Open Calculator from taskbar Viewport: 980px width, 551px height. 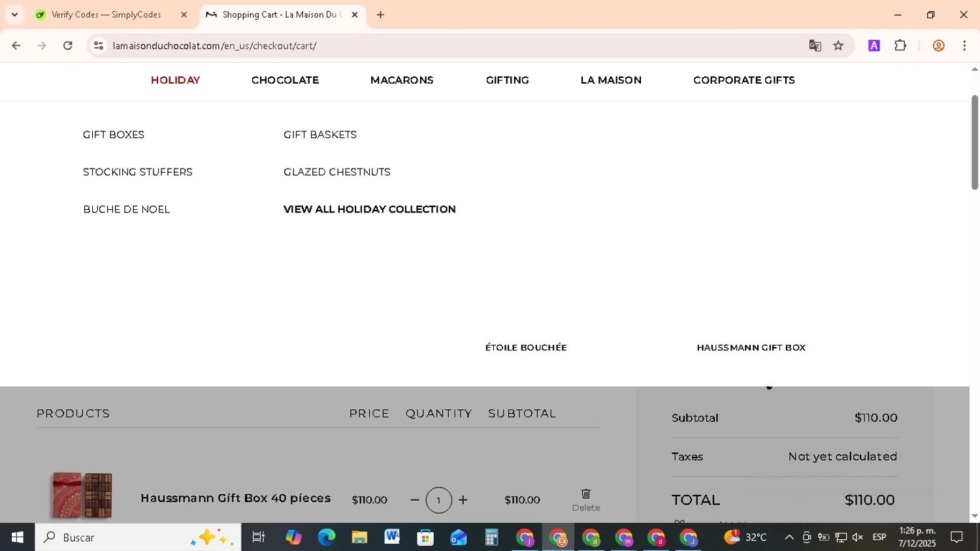(x=491, y=537)
